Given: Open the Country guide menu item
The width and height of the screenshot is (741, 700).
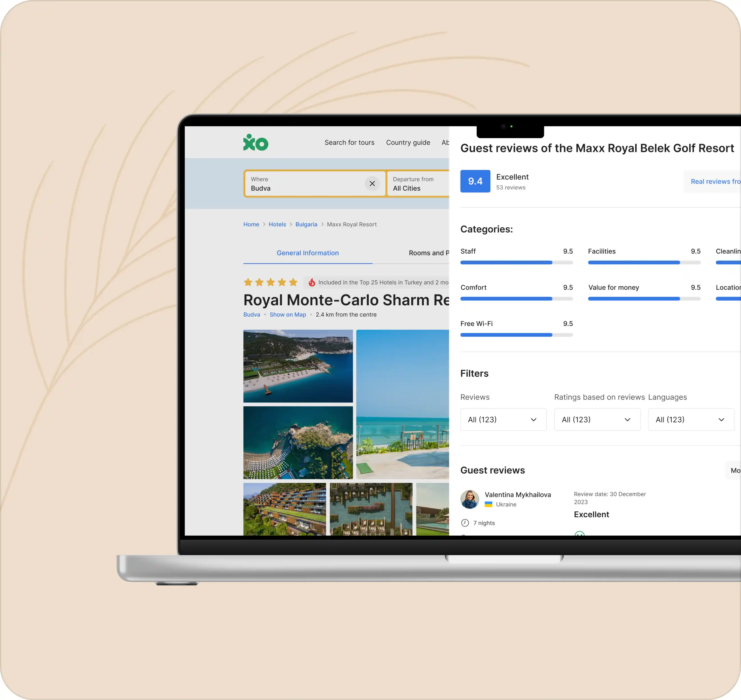Looking at the screenshot, I should (x=408, y=142).
